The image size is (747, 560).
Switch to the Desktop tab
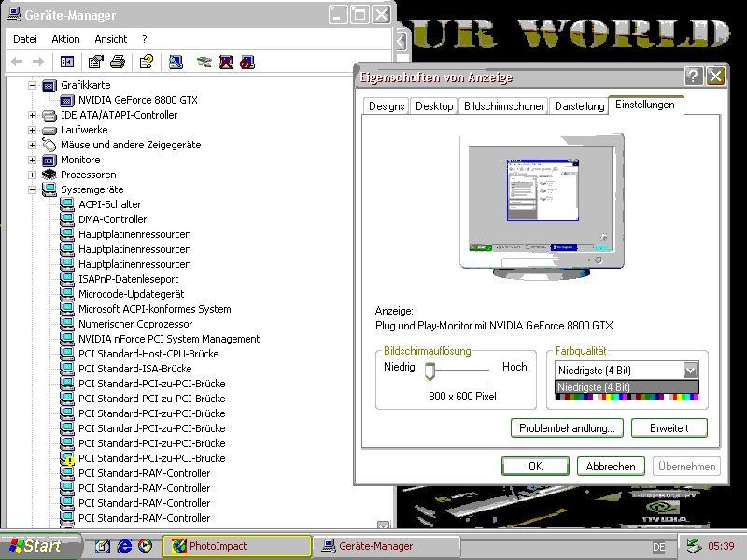(x=434, y=106)
